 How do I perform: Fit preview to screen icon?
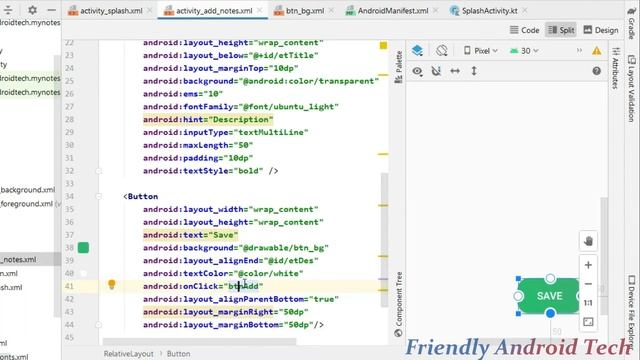click(x=588, y=322)
